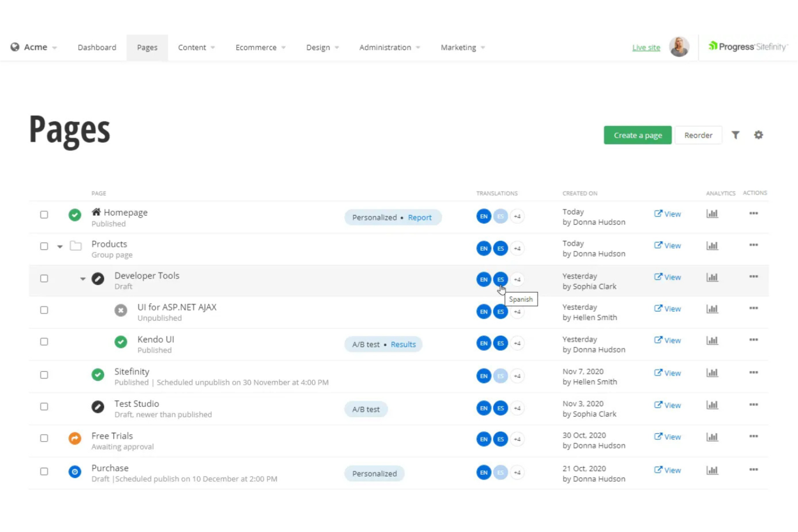Open actions menu for Test Studio
Image resolution: width=798 pixels, height=532 pixels.
coord(754,405)
